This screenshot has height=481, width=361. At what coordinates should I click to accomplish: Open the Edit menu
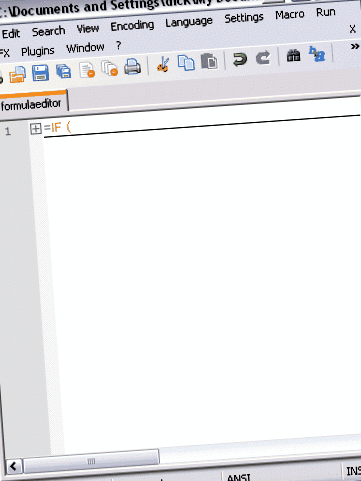[x=11, y=34]
